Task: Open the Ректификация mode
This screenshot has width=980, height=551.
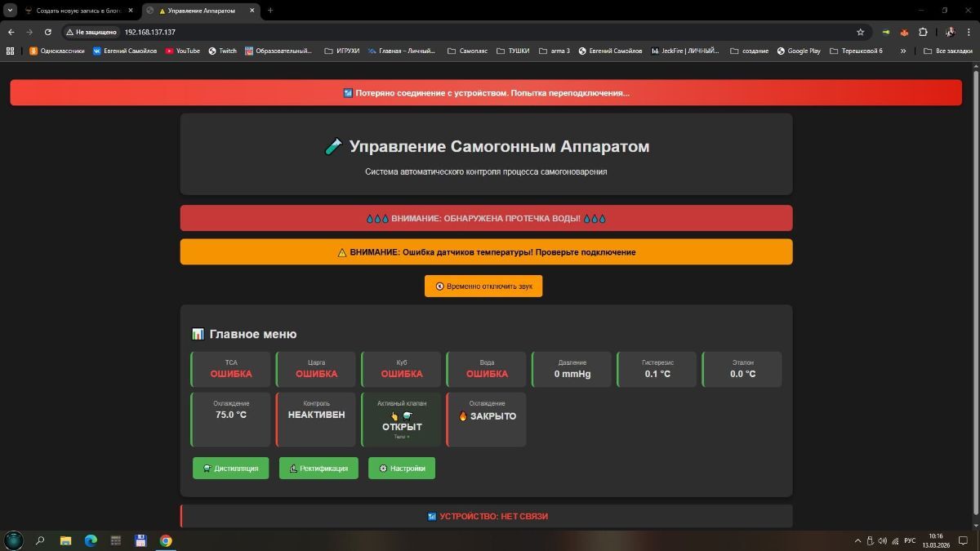Action: [x=318, y=468]
